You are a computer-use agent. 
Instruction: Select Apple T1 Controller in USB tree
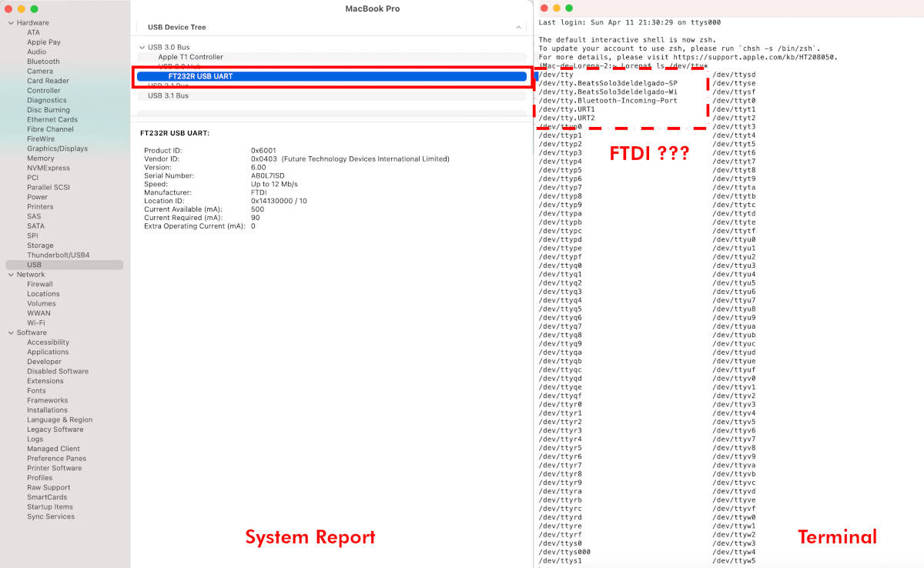pyautogui.click(x=191, y=57)
